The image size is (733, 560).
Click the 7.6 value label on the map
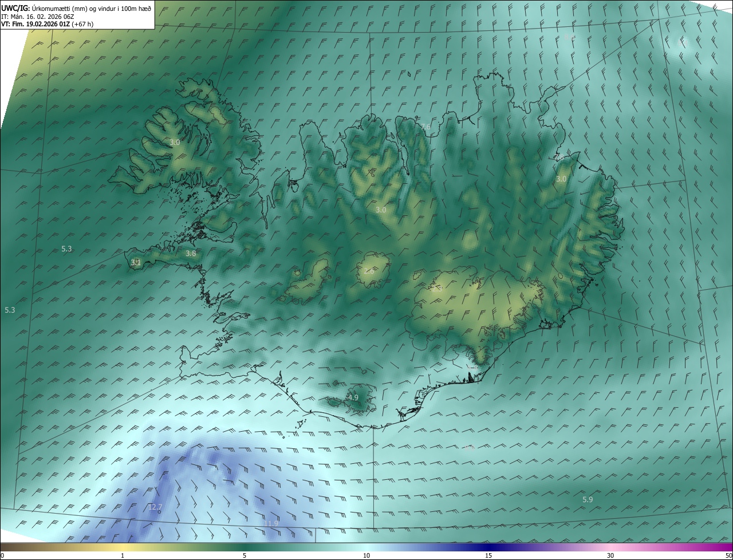coord(425,127)
